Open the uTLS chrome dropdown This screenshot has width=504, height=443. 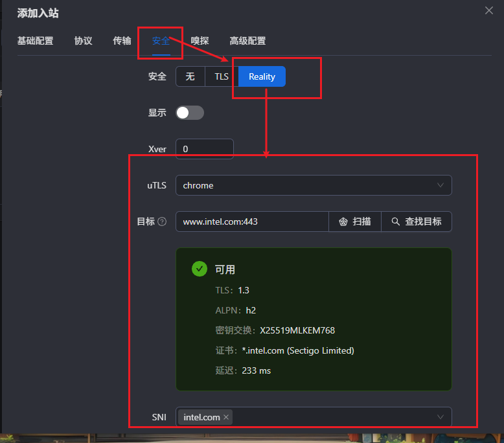[314, 185]
